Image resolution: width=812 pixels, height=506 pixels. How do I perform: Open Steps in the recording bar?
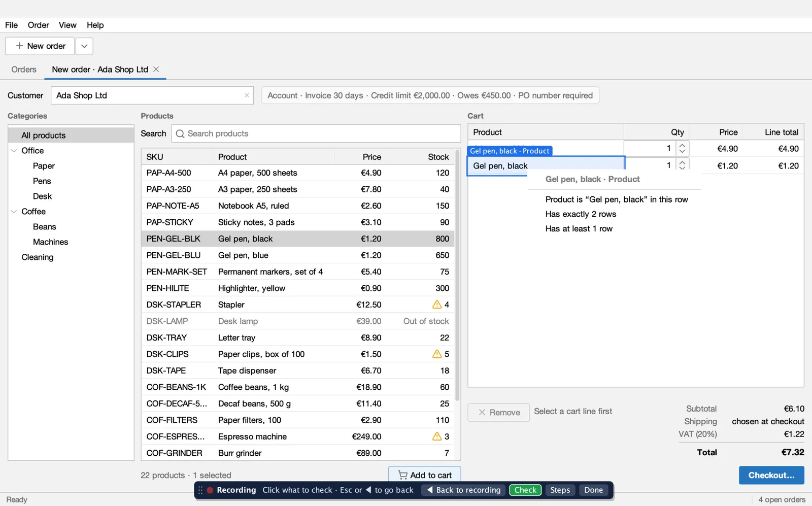coord(560,490)
